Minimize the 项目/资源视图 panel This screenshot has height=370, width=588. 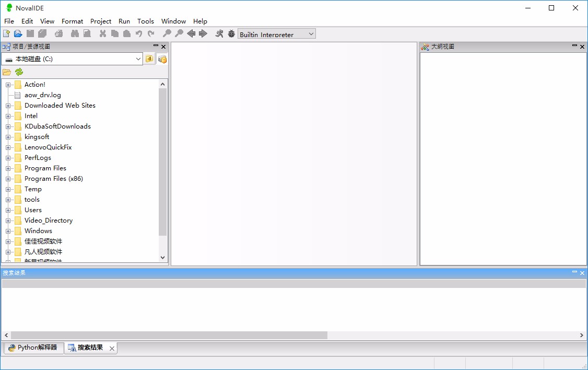[156, 46]
